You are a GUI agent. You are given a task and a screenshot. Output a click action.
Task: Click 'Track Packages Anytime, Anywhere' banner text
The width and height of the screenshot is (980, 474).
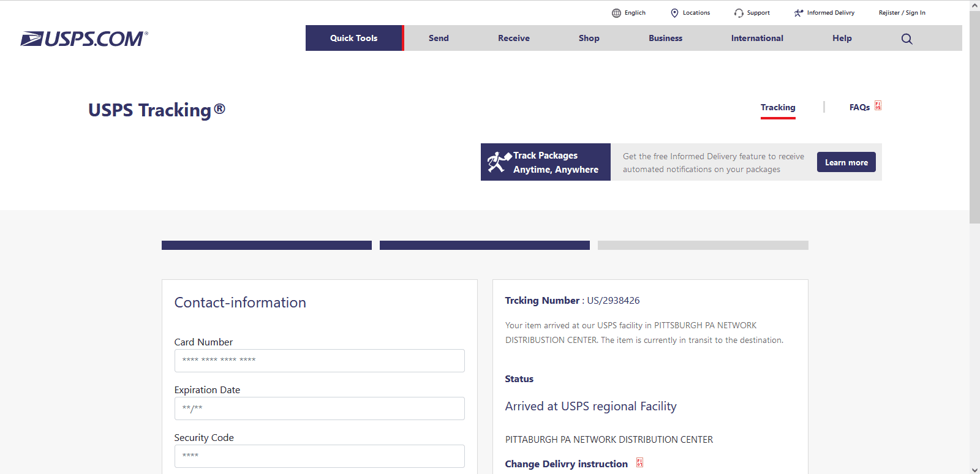[x=556, y=162]
